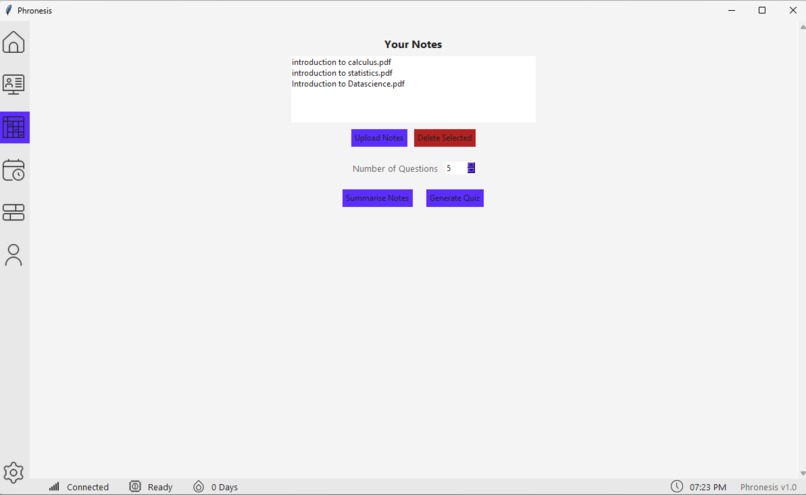Click the Connected status text

point(87,487)
